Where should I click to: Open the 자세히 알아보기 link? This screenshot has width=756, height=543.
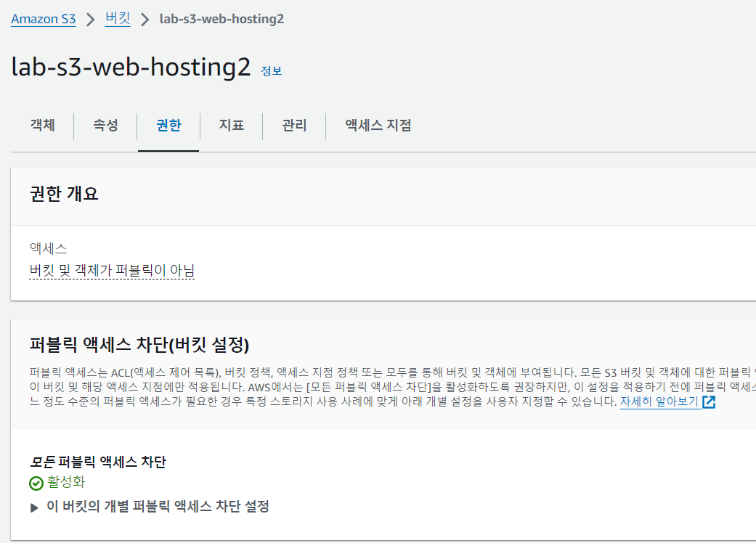point(659,401)
